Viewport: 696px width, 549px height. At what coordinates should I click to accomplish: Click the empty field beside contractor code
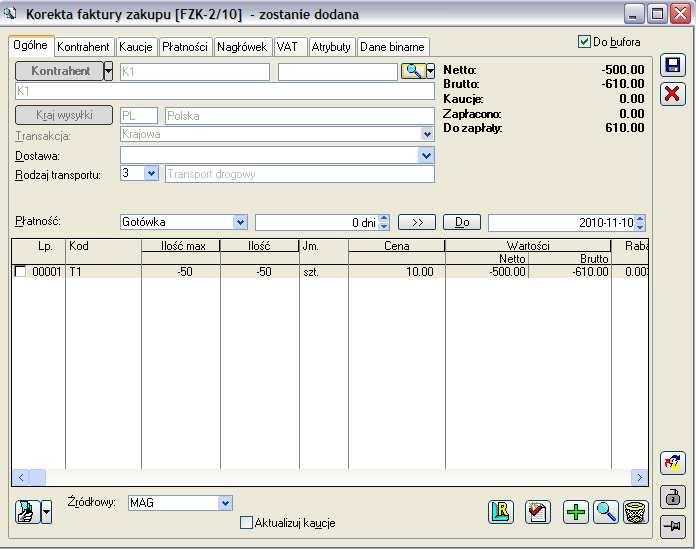pyautogui.click(x=337, y=71)
